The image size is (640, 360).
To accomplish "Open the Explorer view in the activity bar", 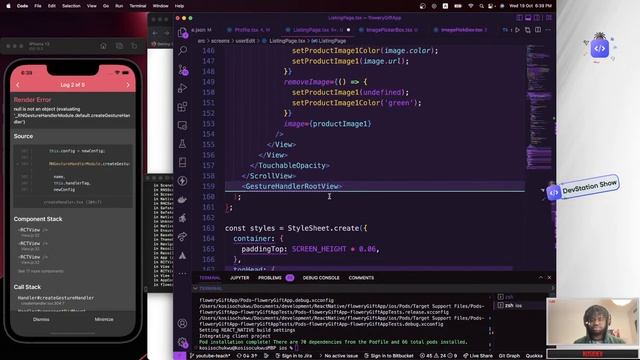I will pyautogui.click(x=182, y=33).
